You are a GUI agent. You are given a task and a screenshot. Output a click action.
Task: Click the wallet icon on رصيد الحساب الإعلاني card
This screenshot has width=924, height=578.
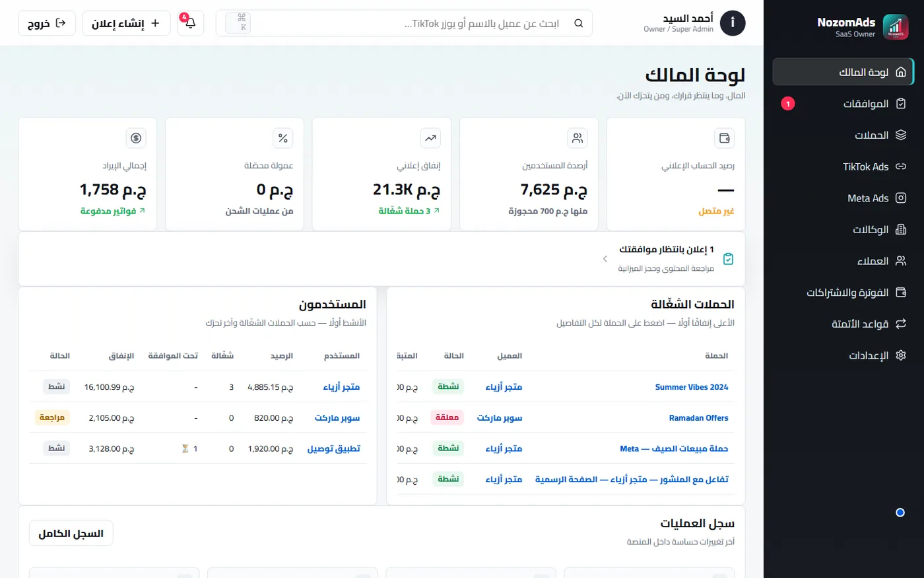(724, 138)
